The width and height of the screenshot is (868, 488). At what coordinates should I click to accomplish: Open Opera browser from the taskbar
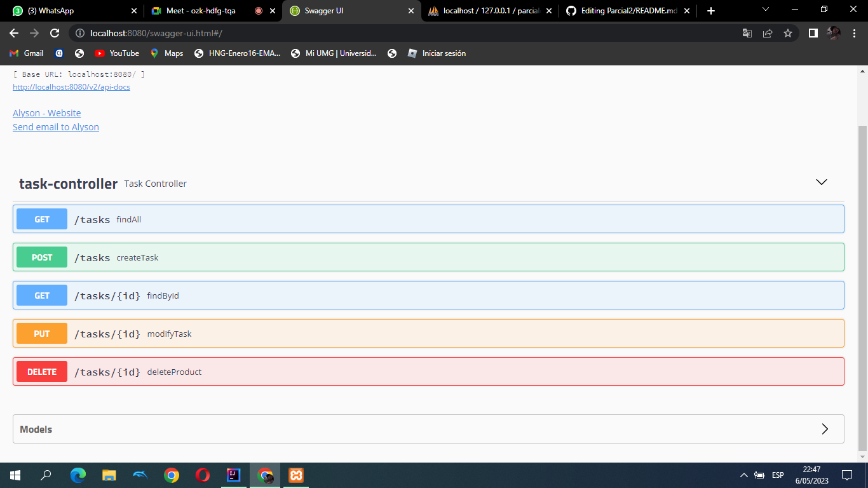click(x=203, y=475)
